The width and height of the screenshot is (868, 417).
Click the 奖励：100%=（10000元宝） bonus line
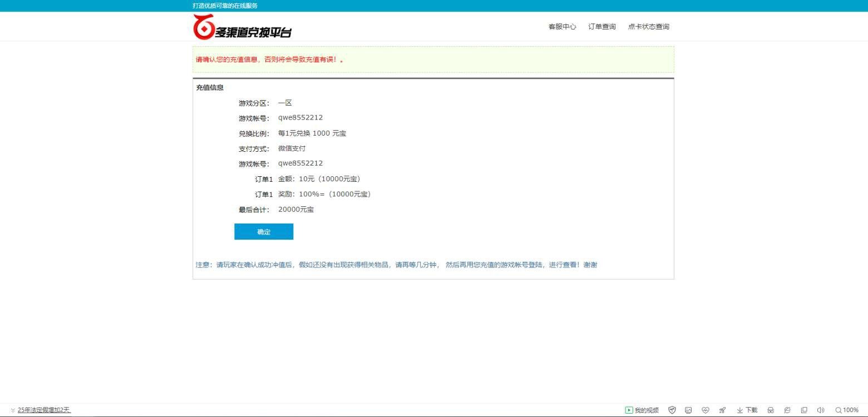pyautogui.click(x=324, y=194)
